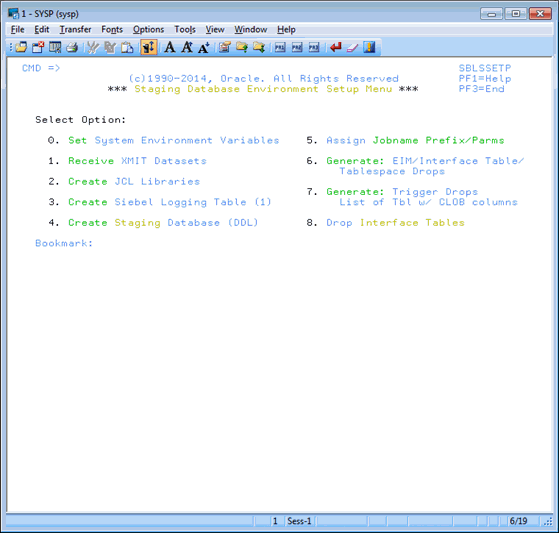Click the toolbar drag handle grip

coord(11,47)
